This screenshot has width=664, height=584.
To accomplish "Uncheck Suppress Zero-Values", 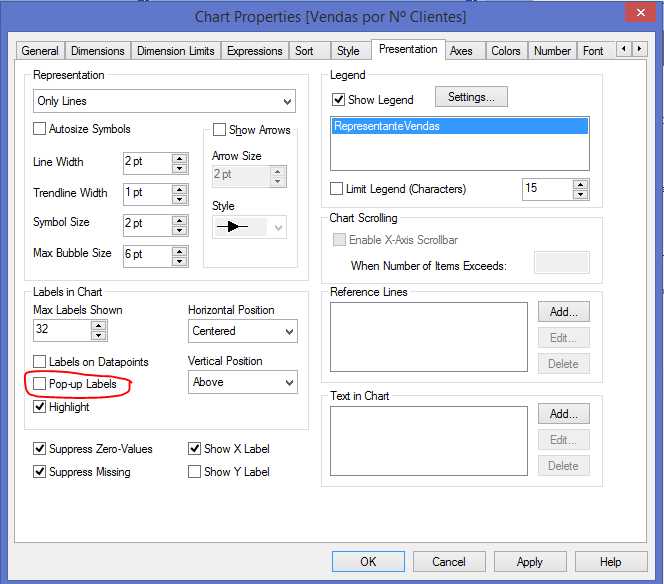I will click(x=40, y=449).
